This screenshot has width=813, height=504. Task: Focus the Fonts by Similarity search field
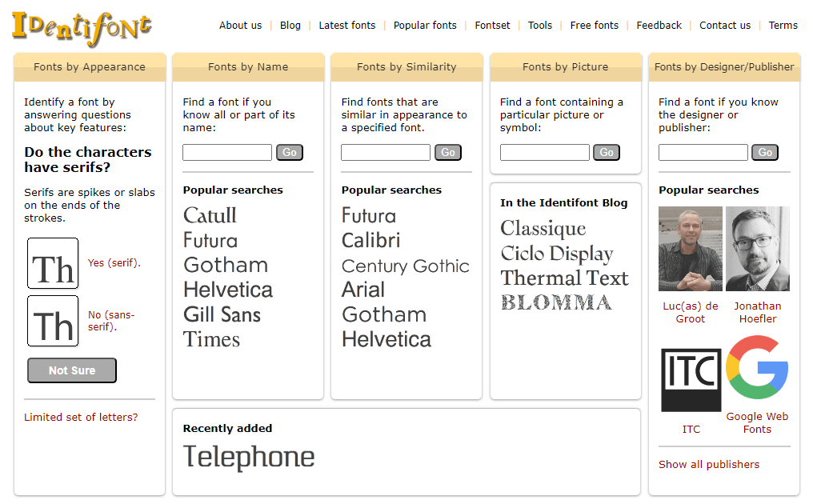(x=386, y=152)
